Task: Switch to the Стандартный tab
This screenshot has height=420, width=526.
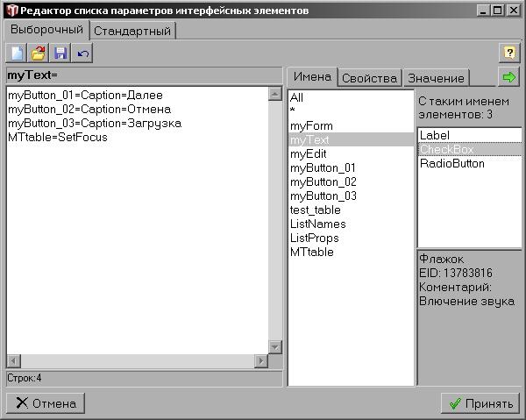Action: pos(133,31)
